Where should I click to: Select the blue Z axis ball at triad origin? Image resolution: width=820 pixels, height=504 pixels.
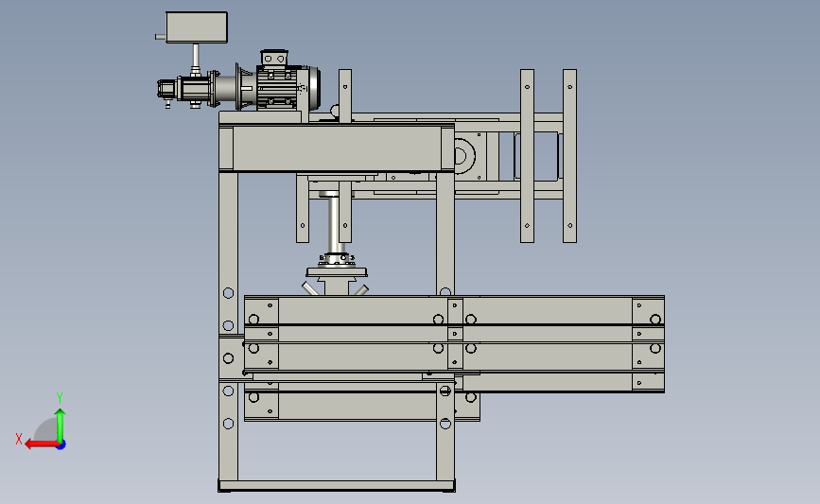(x=61, y=445)
